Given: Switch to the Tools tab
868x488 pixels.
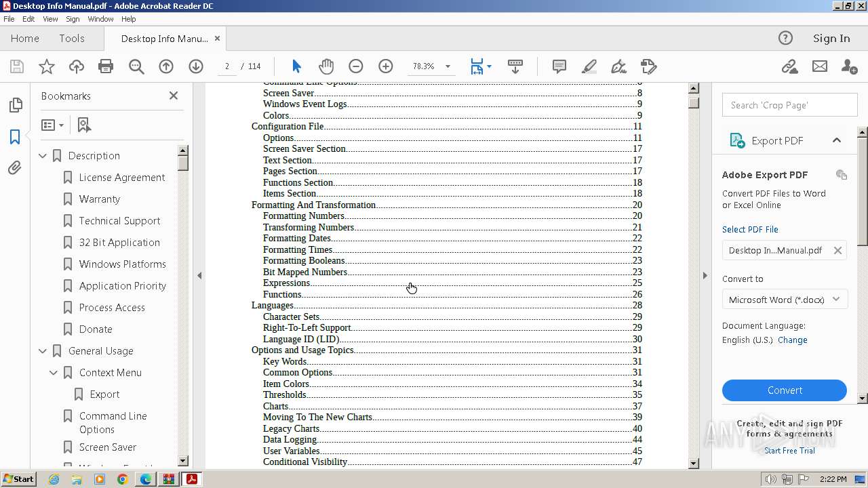Looking at the screenshot, I should [72, 38].
